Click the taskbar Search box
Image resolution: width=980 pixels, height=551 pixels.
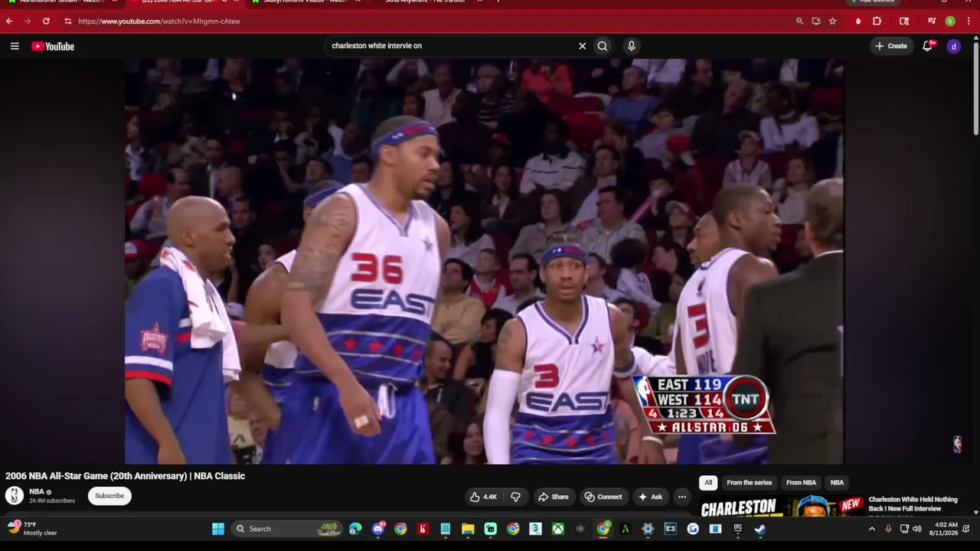[x=287, y=529]
